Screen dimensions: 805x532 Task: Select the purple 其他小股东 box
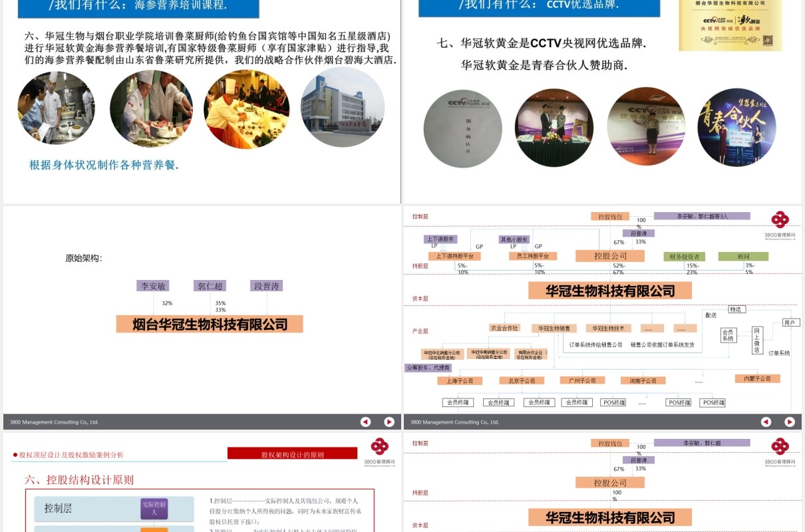click(514, 239)
